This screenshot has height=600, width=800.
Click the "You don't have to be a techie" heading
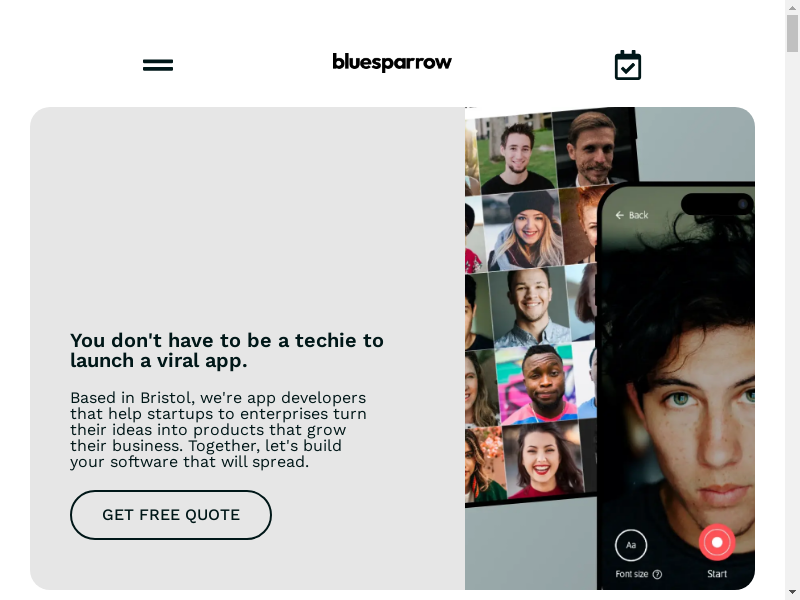(227, 351)
